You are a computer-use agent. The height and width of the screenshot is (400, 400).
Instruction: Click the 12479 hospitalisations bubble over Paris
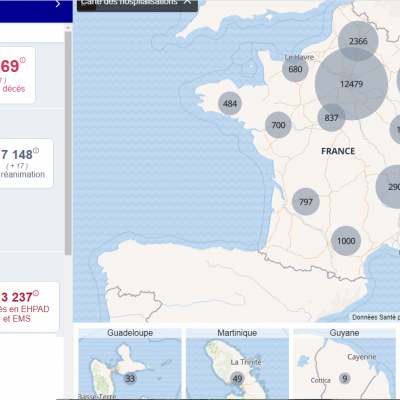pyautogui.click(x=351, y=83)
